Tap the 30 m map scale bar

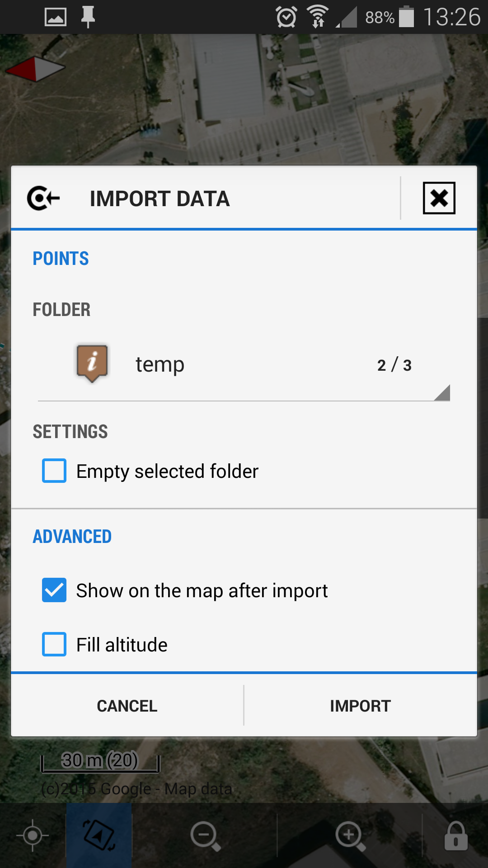pyautogui.click(x=100, y=762)
